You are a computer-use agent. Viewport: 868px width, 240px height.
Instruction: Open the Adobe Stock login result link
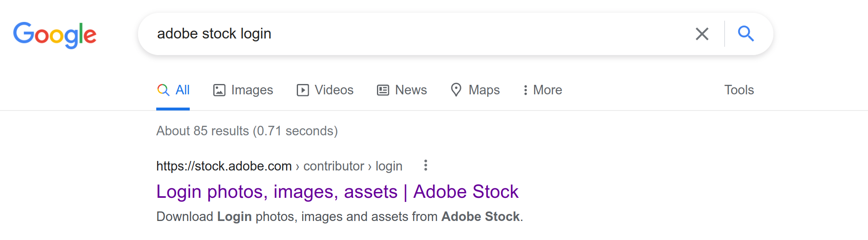[x=337, y=191]
